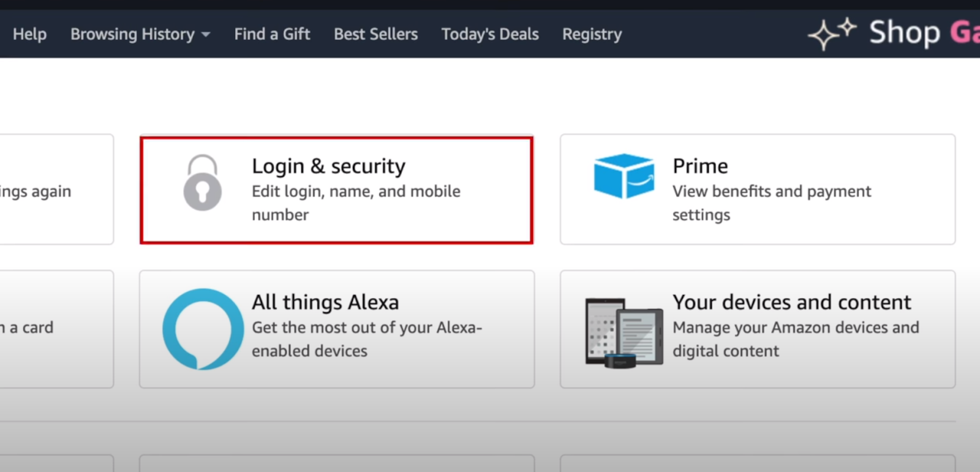Expand the Browsing History dropdown arrow
Viewport: 980px width, 472px height.
point(206,35)
